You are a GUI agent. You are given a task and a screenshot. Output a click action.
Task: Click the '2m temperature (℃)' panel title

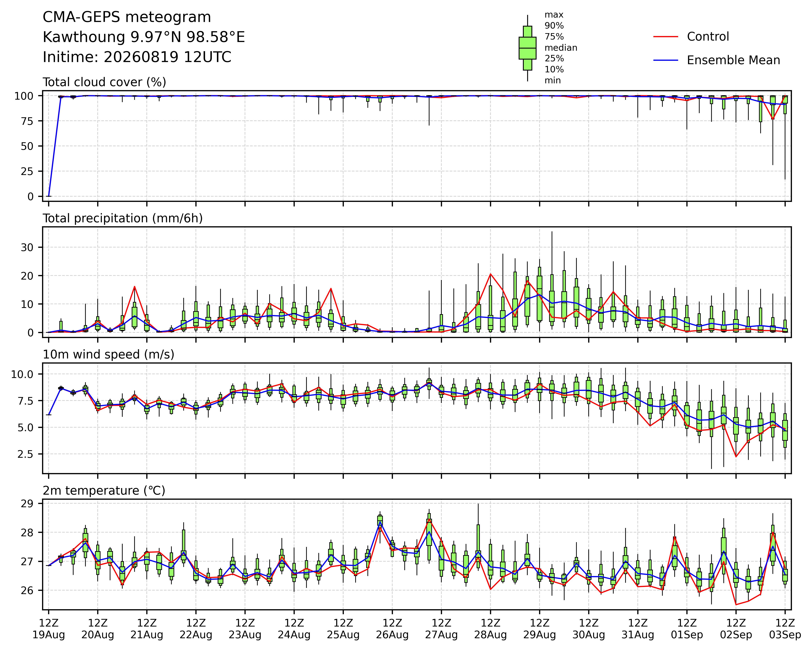[104, 491]
